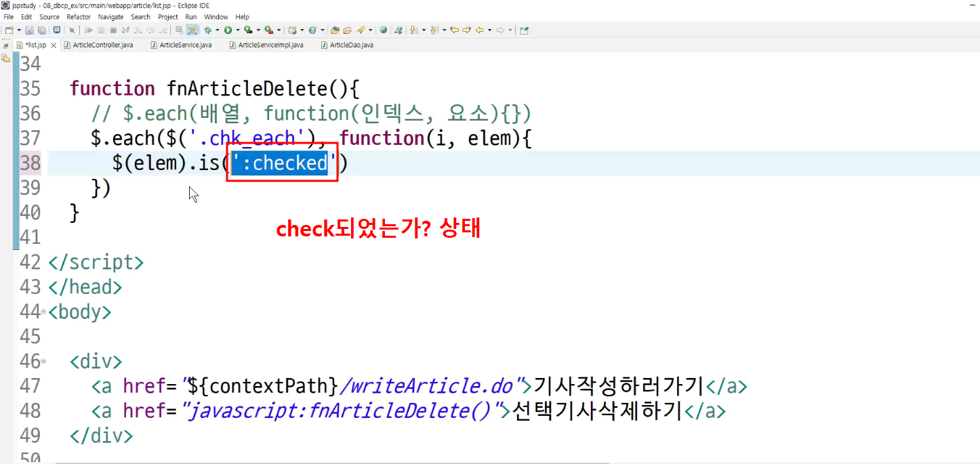
Task: Click the Search flashlight icon
Action: coord(361,30)
